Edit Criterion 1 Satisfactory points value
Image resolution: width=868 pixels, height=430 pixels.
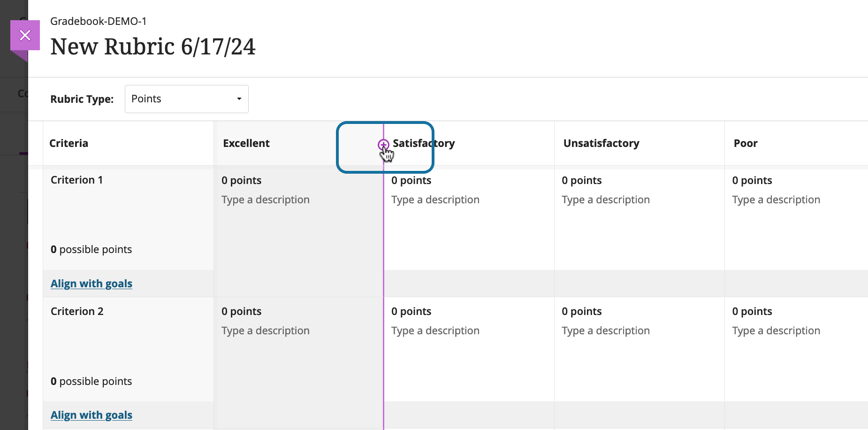tap(411, 181)
